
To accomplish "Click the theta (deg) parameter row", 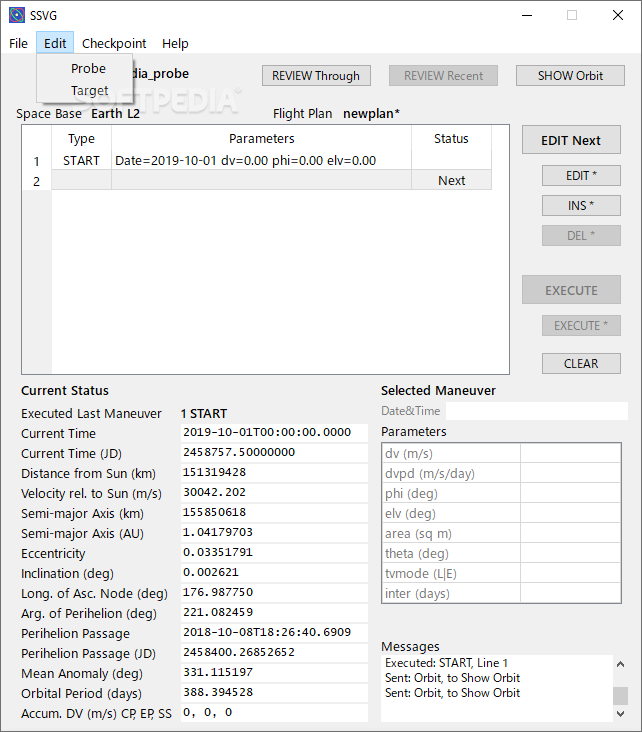I will tap(501, 554).
